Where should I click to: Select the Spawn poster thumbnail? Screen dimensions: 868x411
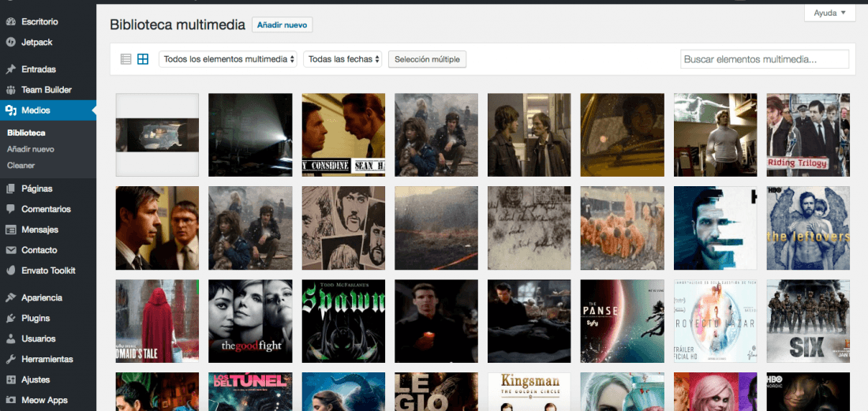pos(343,321)
